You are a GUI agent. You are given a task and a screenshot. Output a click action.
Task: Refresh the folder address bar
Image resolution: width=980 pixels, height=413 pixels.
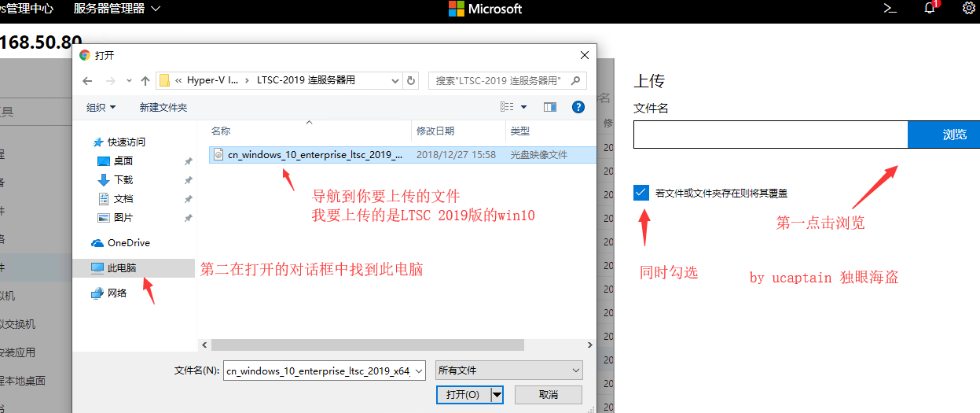coord(412,80)
